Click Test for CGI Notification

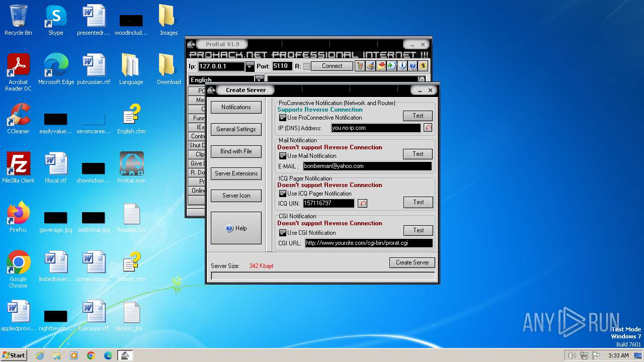(x=418, y=230)
